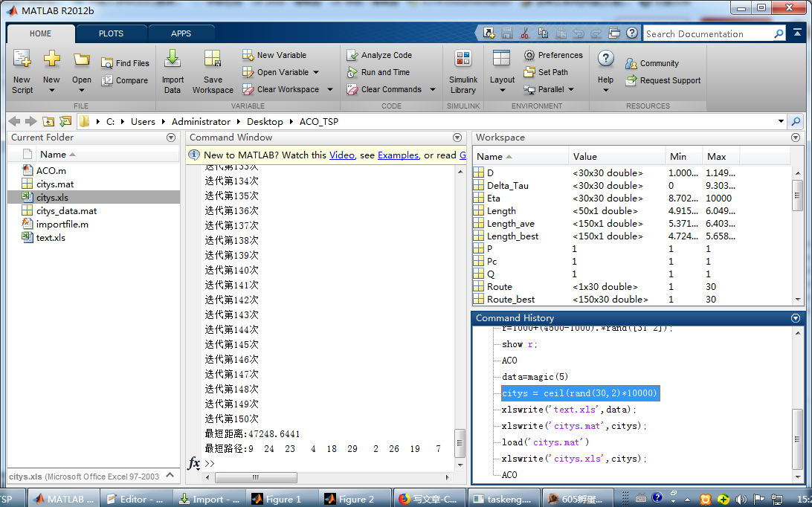Launch the Compare tool
812x507 pixels.
point(126,80)
